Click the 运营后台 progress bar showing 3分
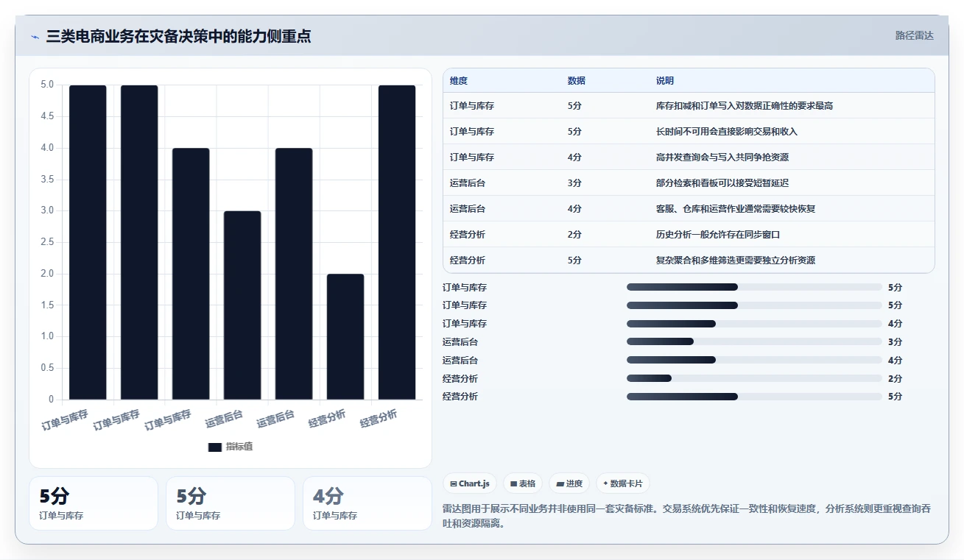Image resolution: width=964 pixels, height=560 pixels. [754, 341]
